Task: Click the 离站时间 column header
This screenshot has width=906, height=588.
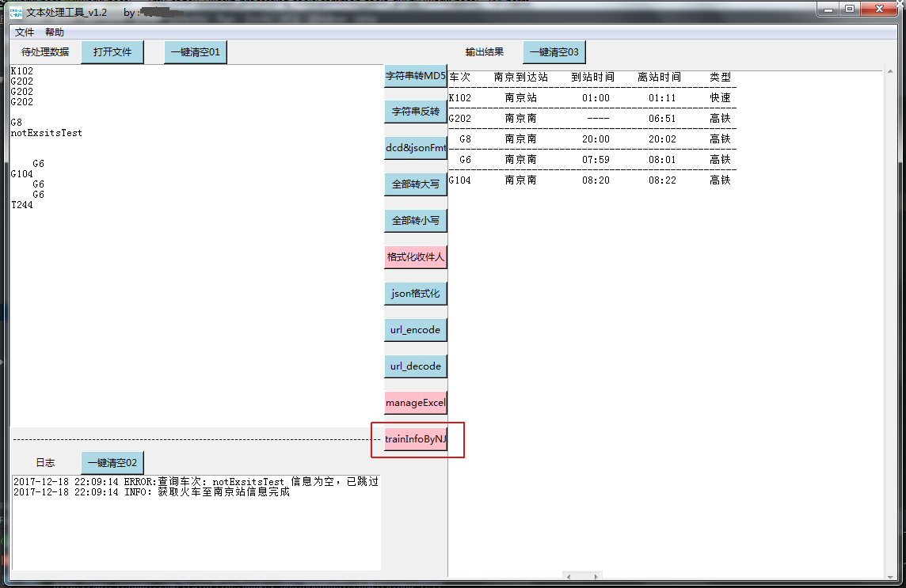Action: (x=659, y=77)
